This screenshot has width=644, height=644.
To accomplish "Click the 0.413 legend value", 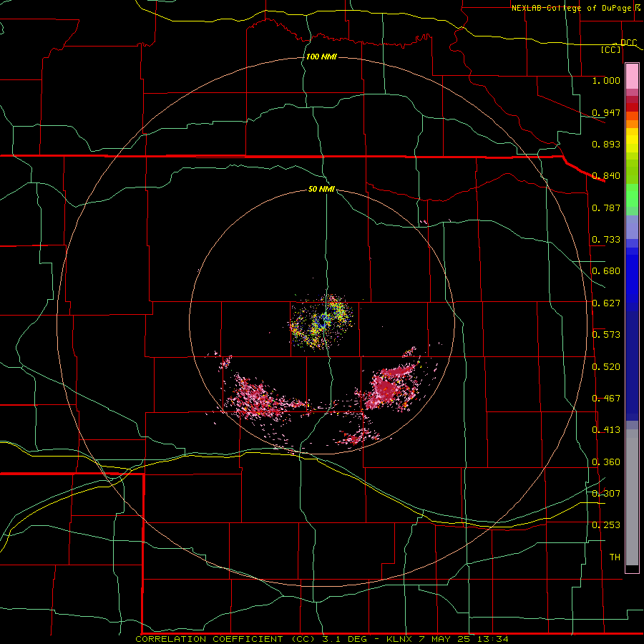I will point(606,430).
